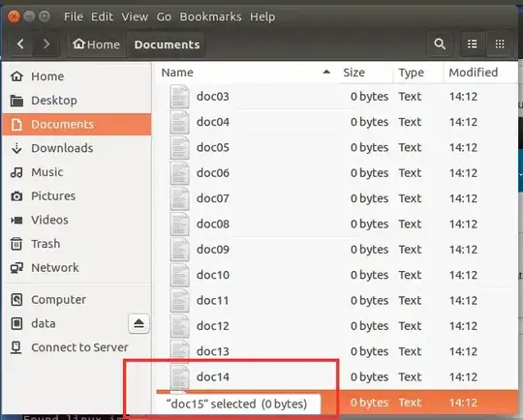
Task: Sort by Name column arrow
Action: click(x=326, y=72)
